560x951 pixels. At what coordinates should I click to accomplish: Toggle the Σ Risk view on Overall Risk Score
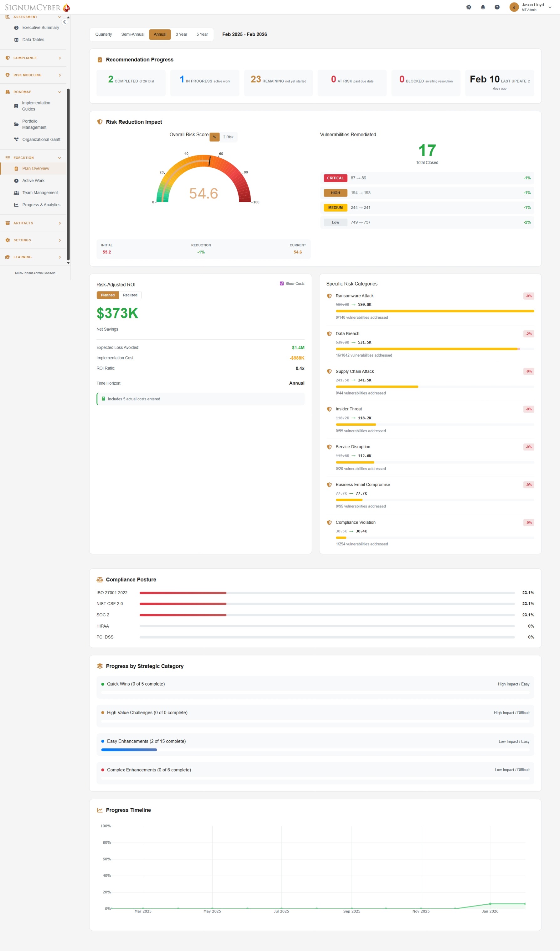(x=228, y=137)
